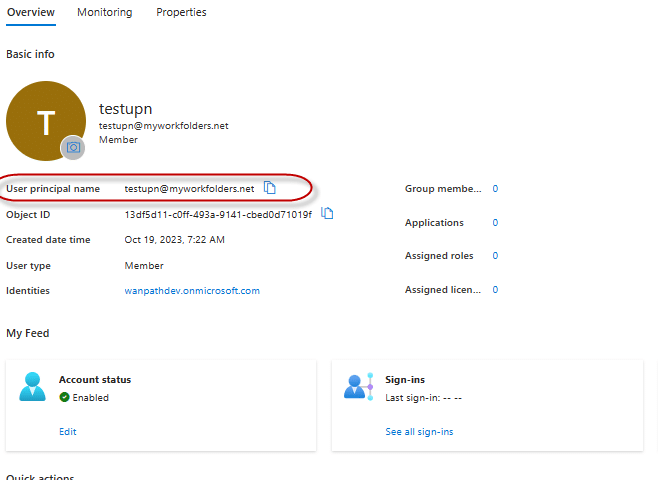Click the Last sign-in text
This screenshot has height=480, width=658.
(423, 397)
